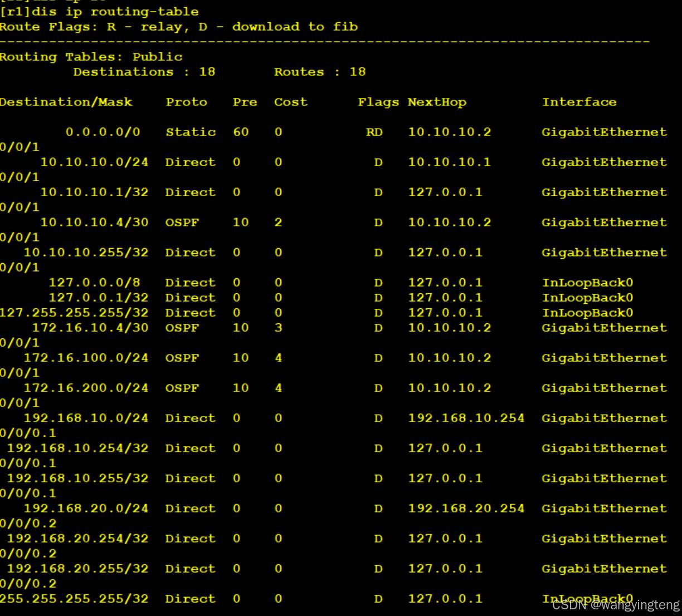Click the 'Destinations : 18' value
The width and height of the screenshot is (682, 616).
tap(144, 71)
